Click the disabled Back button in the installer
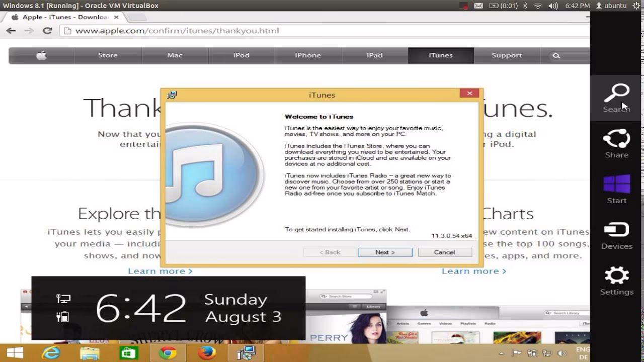644x362 pixels. pos(330,252)
